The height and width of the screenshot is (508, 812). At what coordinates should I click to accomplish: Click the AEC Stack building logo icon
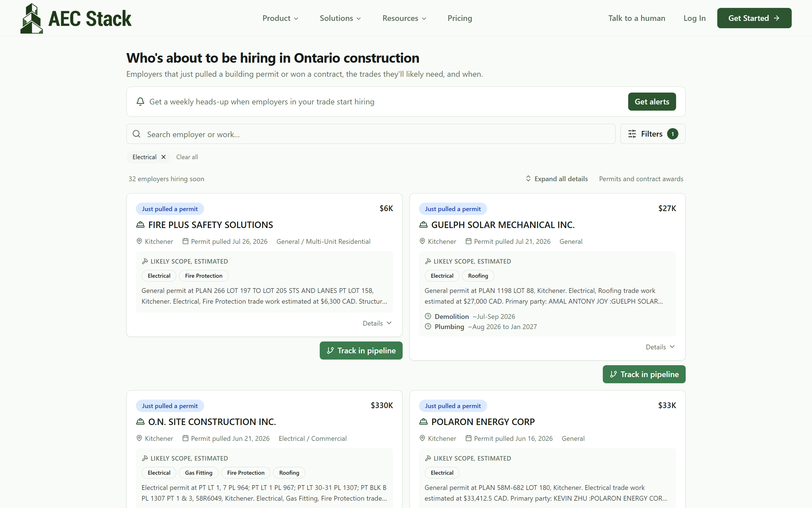click(32, 18)
